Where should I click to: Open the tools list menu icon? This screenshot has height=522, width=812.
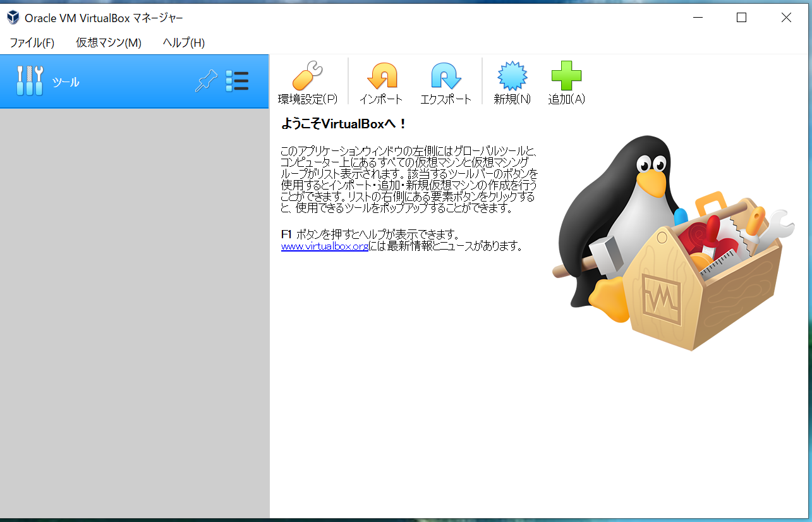point(237,81)
